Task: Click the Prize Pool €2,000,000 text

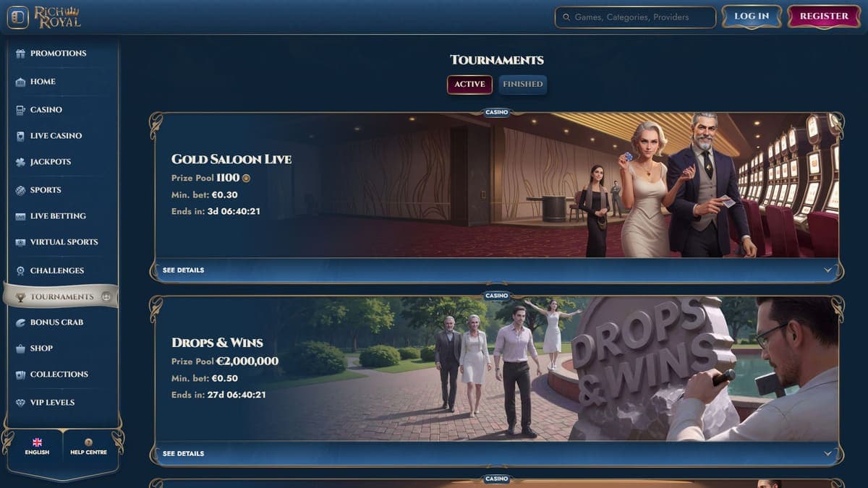Action: [x=225, y=361]
